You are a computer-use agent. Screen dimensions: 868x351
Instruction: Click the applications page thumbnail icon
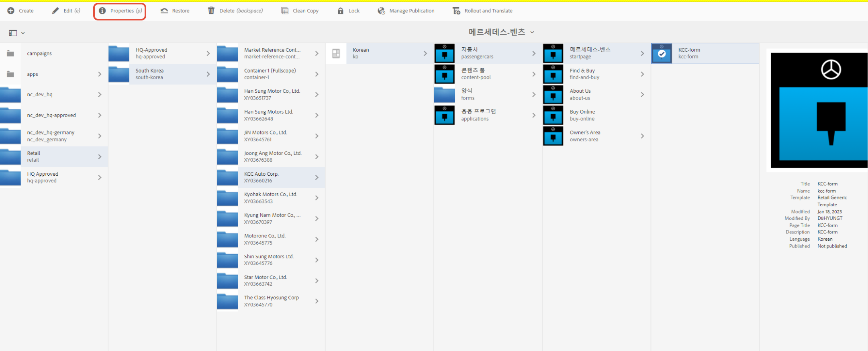pos(445,116)
